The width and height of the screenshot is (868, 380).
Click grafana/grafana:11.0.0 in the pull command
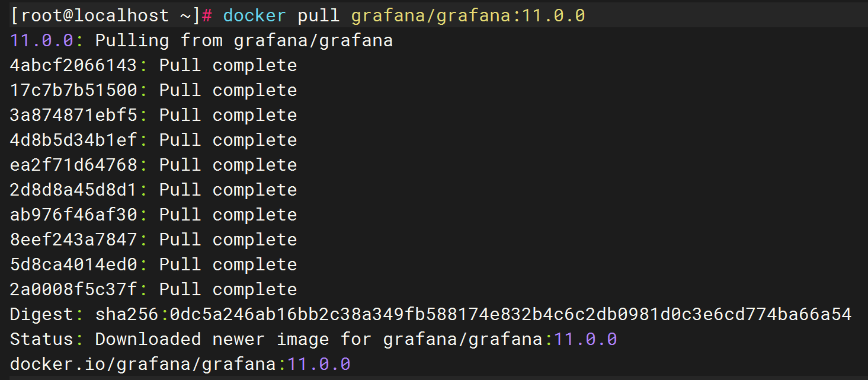(468, 15)
